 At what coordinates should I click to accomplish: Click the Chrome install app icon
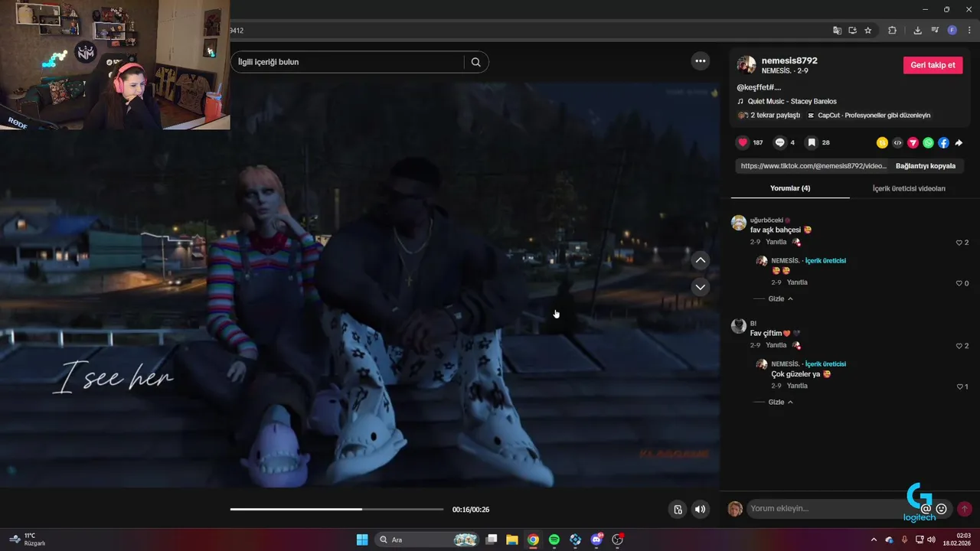click(x=852, y=31)
